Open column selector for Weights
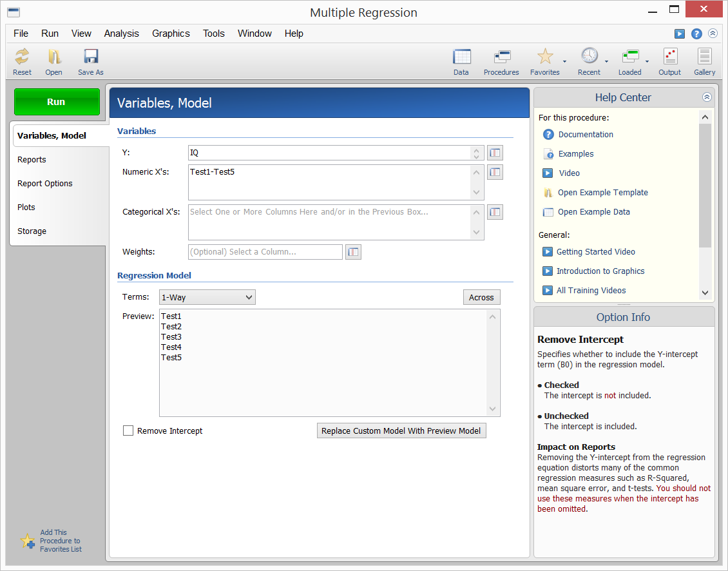Image resolution: width=728 pixels, height=571 pixels. tap(353, 252)
